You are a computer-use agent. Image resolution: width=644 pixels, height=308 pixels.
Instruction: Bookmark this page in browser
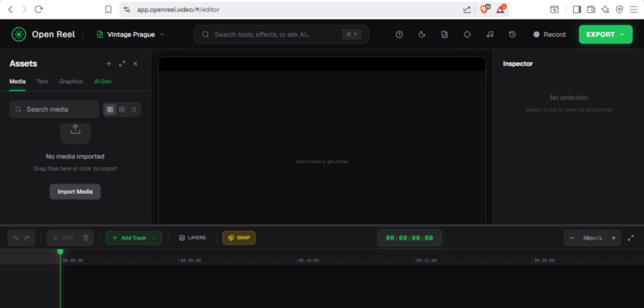point(108,10)
